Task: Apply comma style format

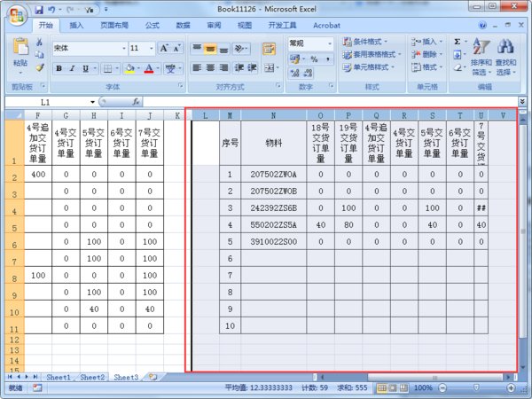Action: (x=328, y=59)
